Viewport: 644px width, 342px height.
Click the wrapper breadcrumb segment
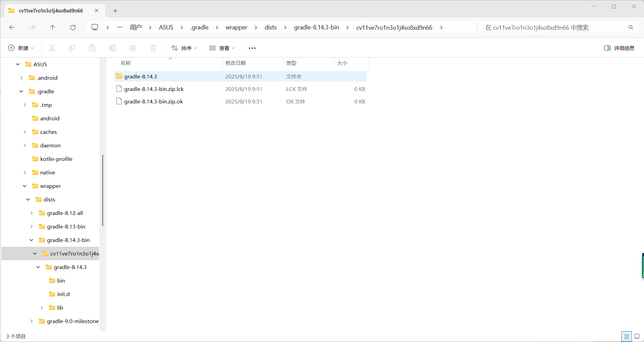237,27
